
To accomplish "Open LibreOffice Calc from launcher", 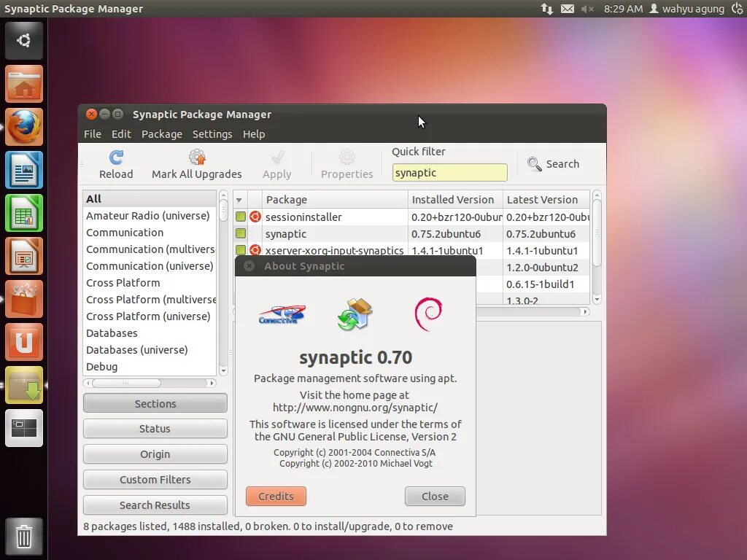I will point(24,213).
